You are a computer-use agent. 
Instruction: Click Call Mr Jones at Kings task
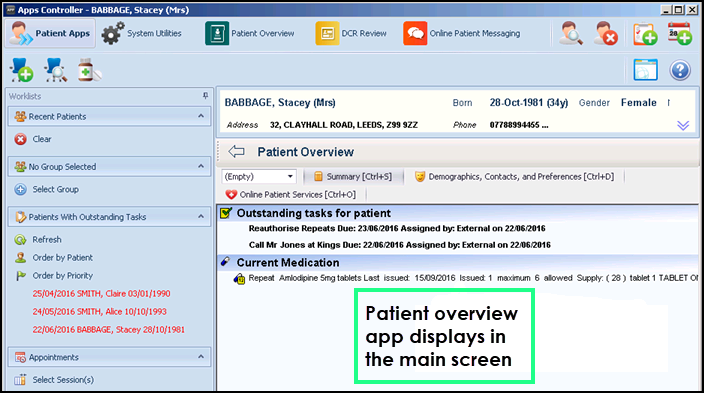(400, 245)
